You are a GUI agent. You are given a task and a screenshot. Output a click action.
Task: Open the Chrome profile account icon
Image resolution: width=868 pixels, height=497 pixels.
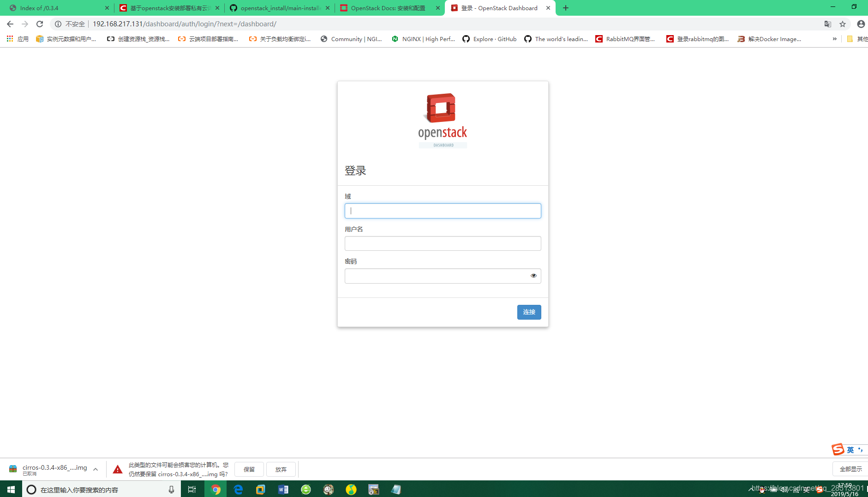click(x=861, y=24)
